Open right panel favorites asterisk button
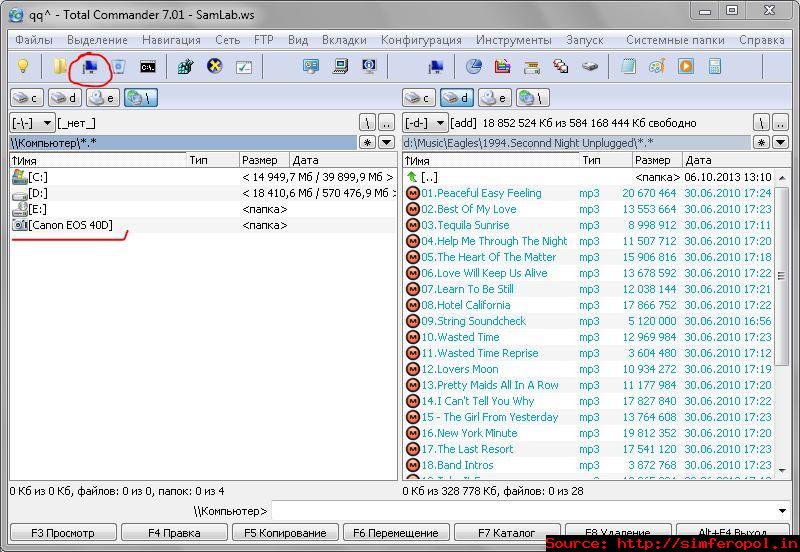800x552 pixels. [x=761, y=143]
